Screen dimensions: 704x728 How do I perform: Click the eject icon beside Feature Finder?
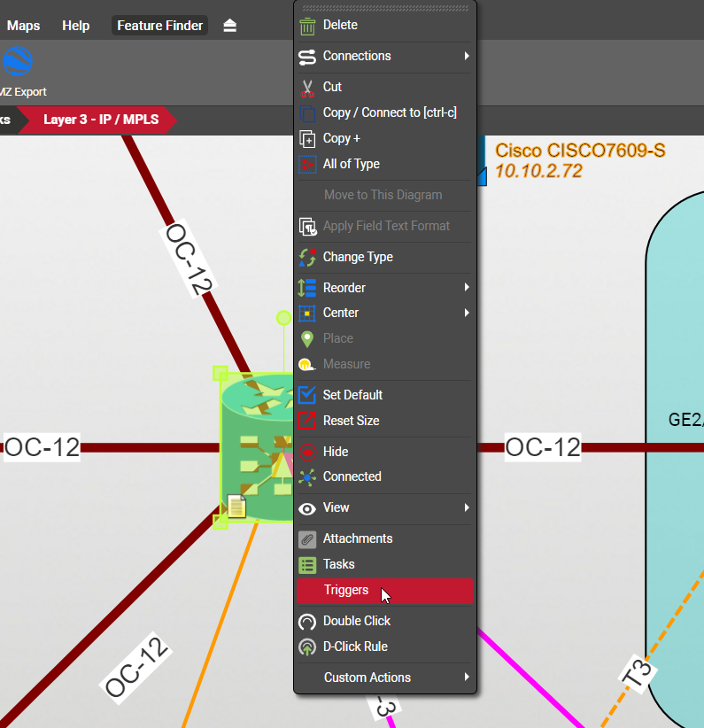pos(230,26)
